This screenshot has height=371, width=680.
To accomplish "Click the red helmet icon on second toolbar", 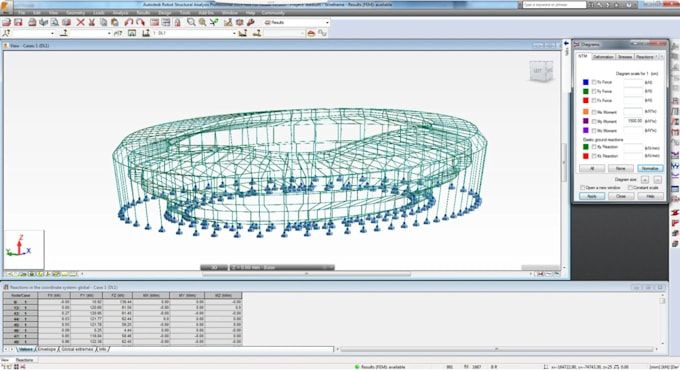I will pos(311,33).
